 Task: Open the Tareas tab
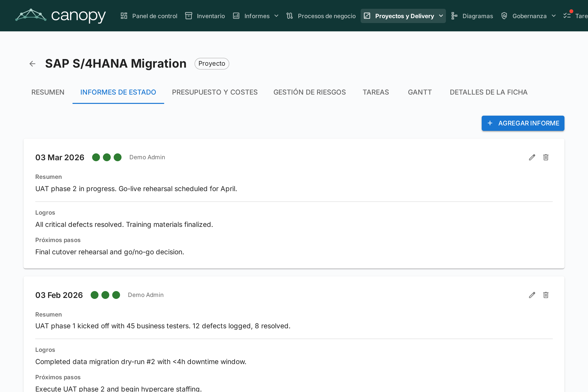pyautogui.click(x=376, y=92)
